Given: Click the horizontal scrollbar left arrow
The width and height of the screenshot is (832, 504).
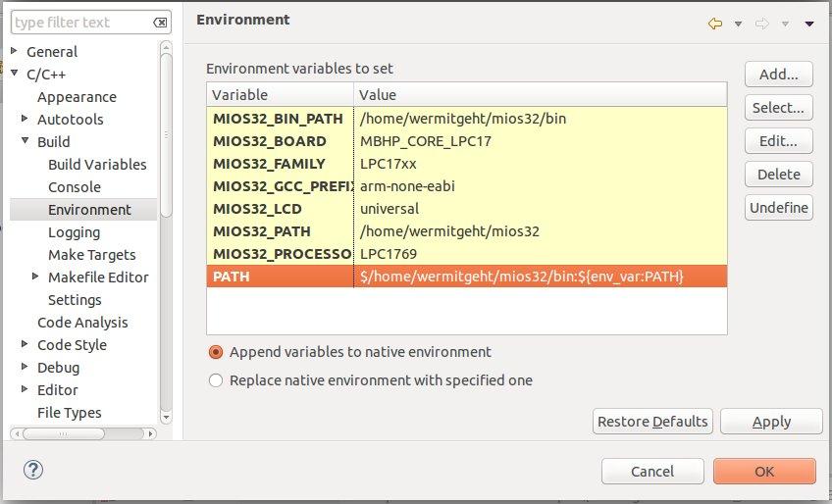Looking at the screenshot, I should [17, 434].
